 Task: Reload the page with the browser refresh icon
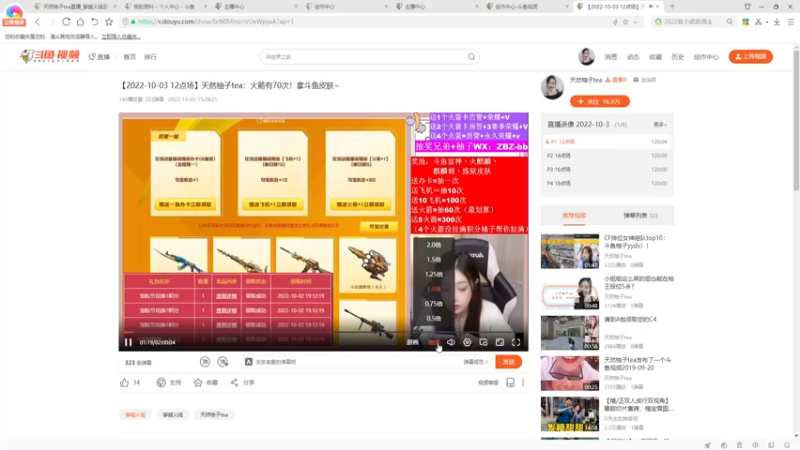point(66,21)
